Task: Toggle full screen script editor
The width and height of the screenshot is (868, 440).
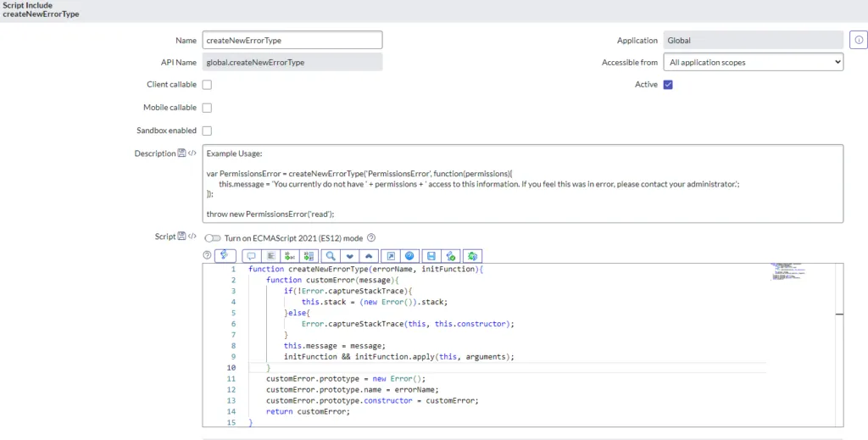Action: [391, 256]
